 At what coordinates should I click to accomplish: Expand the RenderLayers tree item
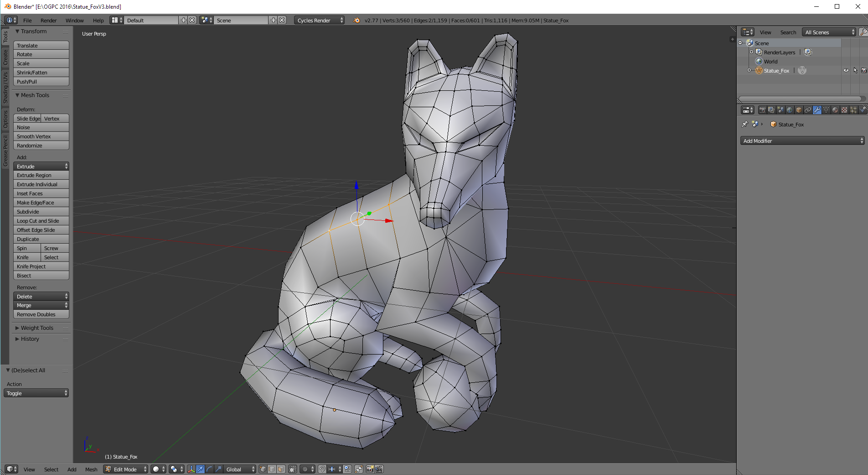[x=752, y=52]
